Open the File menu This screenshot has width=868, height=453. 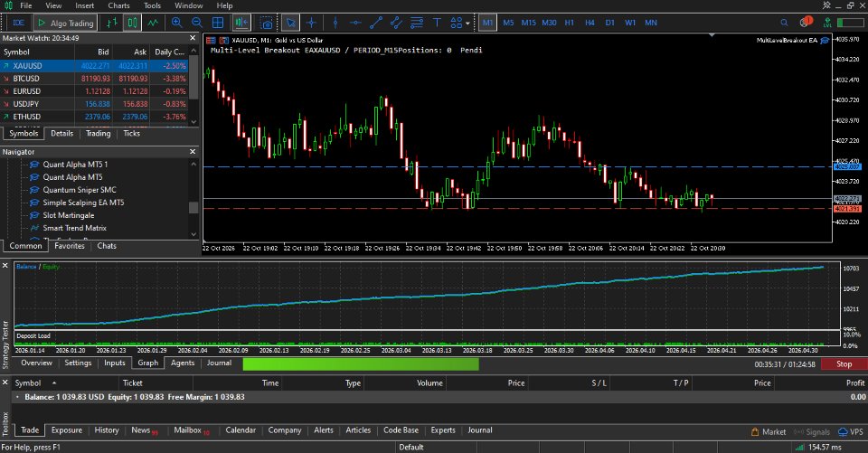[26, 5]
